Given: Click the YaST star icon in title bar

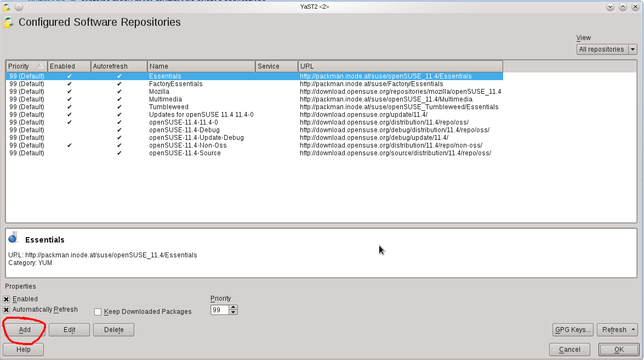Looking at the screenshot, I should pyautogui.click(x=5, y=7).
